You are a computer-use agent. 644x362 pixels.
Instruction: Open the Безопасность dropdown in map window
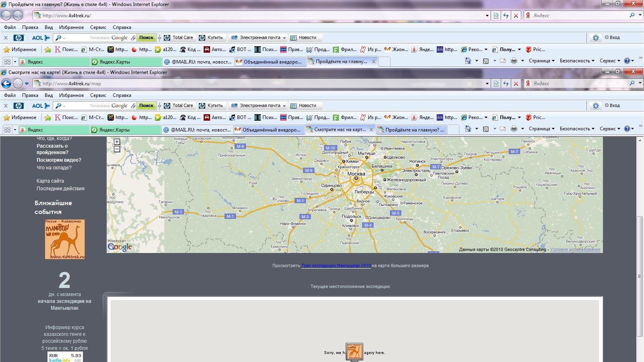(577, 129)
